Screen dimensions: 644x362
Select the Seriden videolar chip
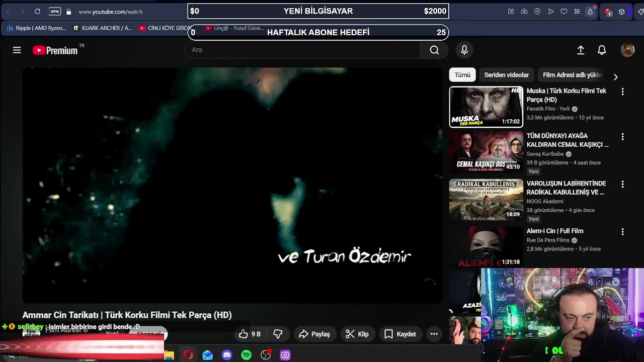pyautogui.click(x=507, y=75)
